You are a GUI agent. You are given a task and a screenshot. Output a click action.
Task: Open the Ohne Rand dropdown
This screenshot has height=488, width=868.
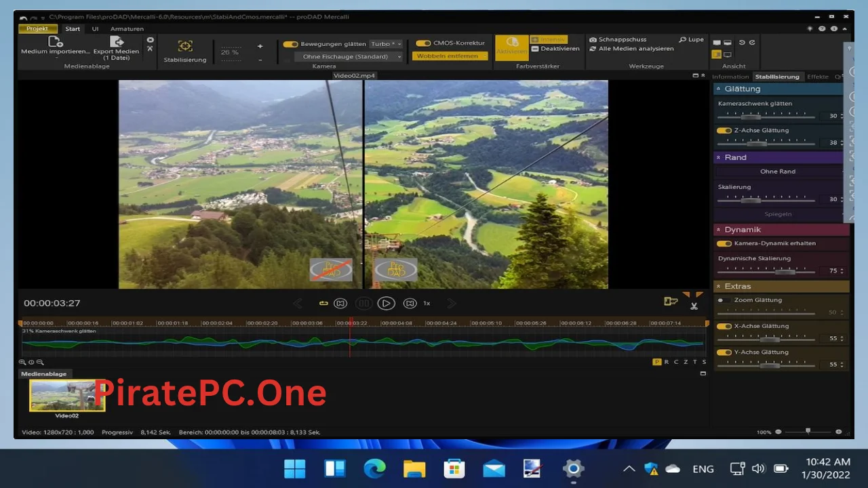[777, 171]
